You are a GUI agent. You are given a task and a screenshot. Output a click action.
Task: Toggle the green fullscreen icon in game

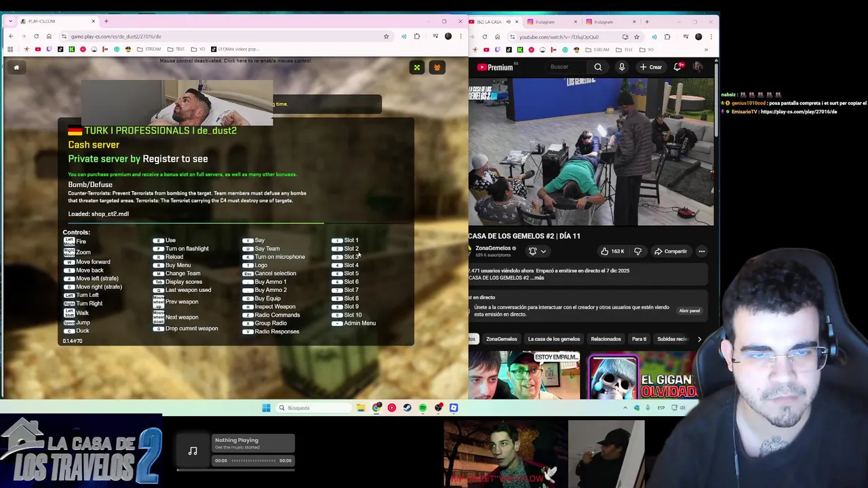[x=417, y=67]
